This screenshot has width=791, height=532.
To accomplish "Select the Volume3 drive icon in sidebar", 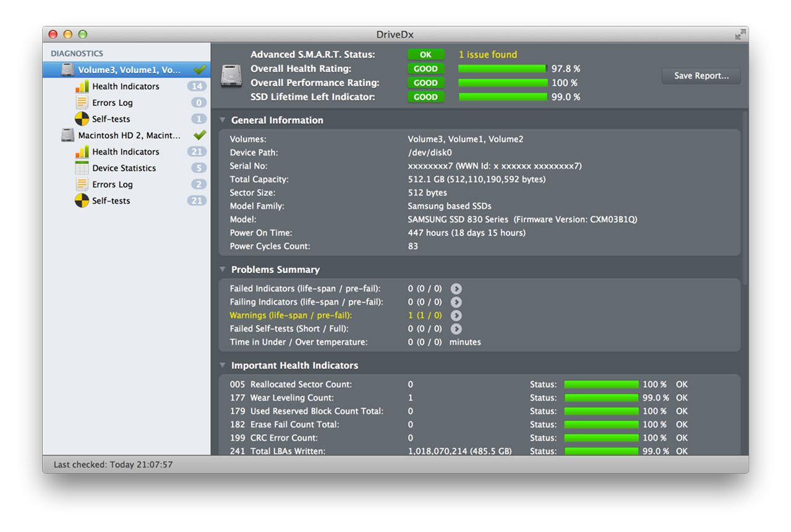I will pyautogui.click(x=68, y=70).
